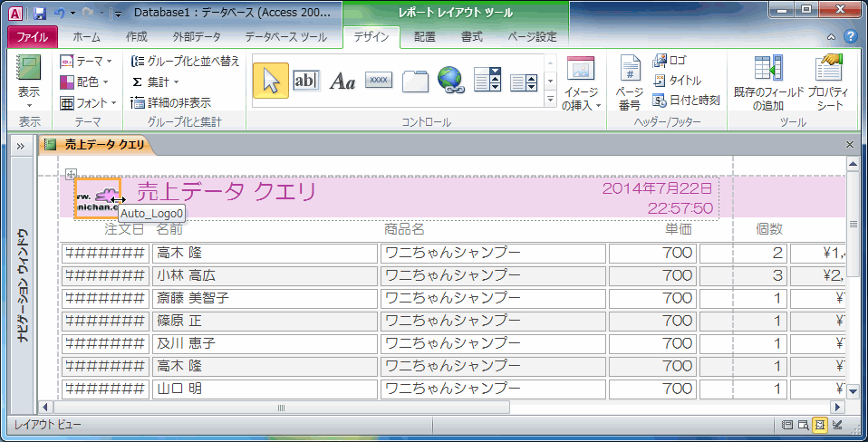868x442 pixels.
Task: Switch to Design View status bar icon
Action: [837, 425]
